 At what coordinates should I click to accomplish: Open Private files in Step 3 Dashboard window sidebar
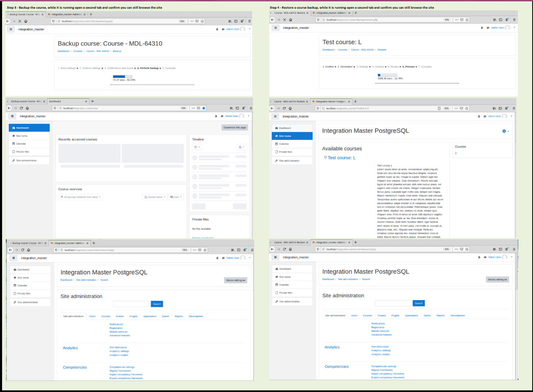[x=29, y=152]
